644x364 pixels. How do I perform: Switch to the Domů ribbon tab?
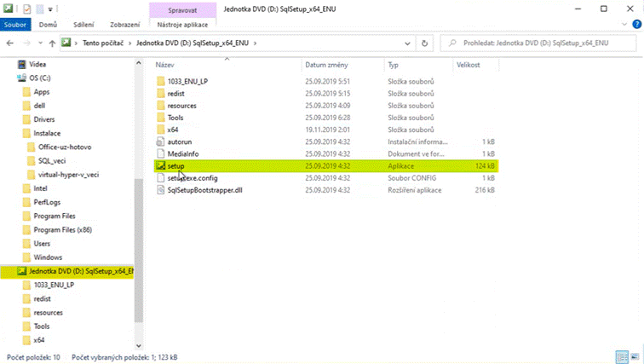(48, 25)
